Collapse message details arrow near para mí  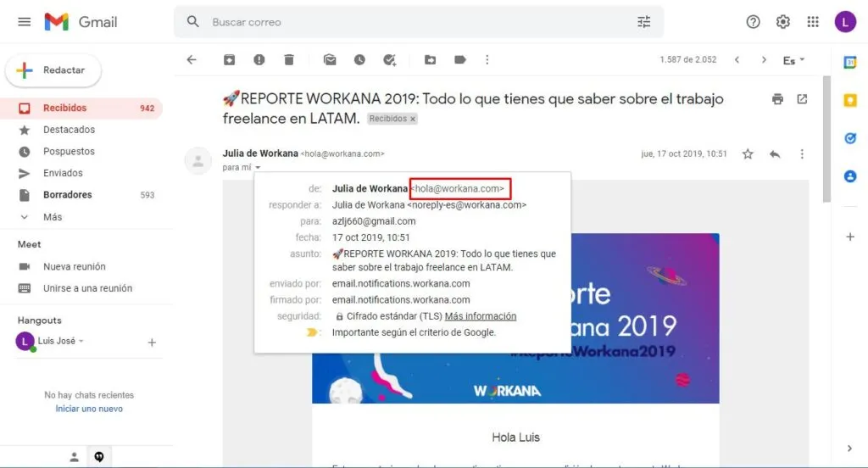(x=258, y=168)
